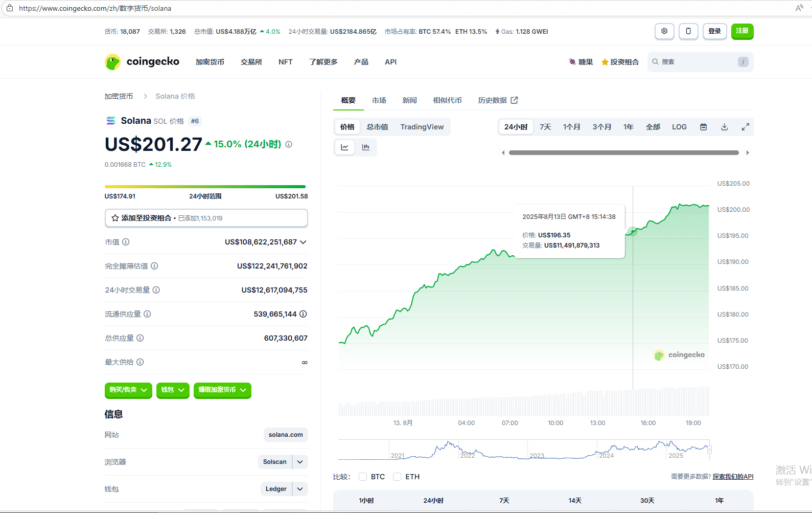Switch to line chart view icon
Viewport: 812px width, 513px height.
[x=345, y=147]
